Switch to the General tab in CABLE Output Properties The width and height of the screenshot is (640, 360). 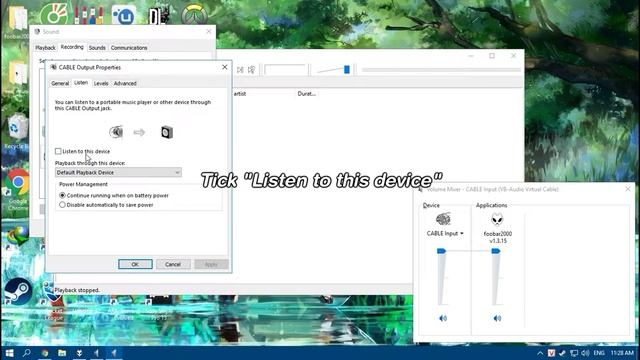coord(60,83)
